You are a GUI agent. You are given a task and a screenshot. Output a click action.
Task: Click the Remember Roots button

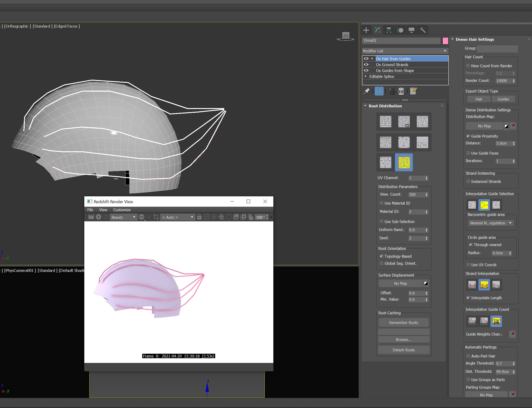click(403, 323)
